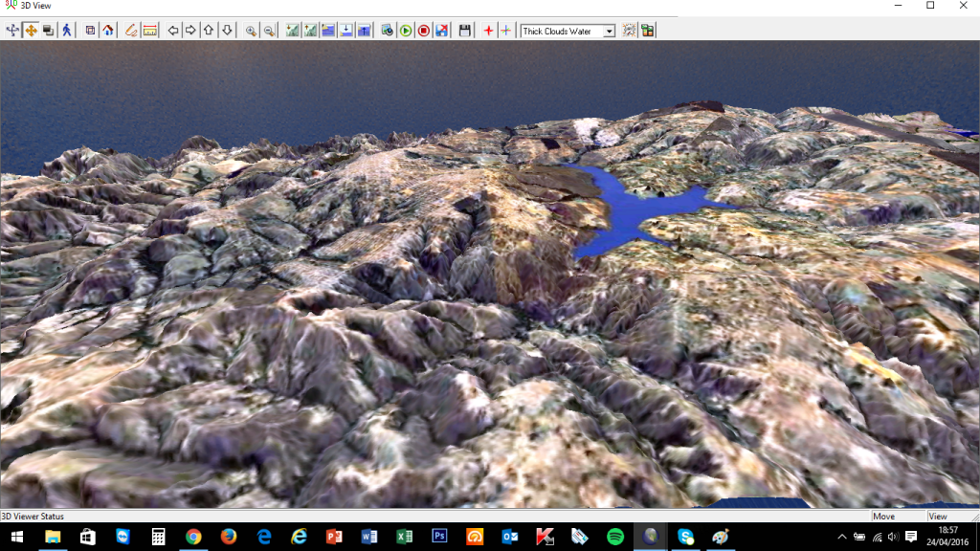Toggle the multicolored crosshair marker

[x=505, y=31]
